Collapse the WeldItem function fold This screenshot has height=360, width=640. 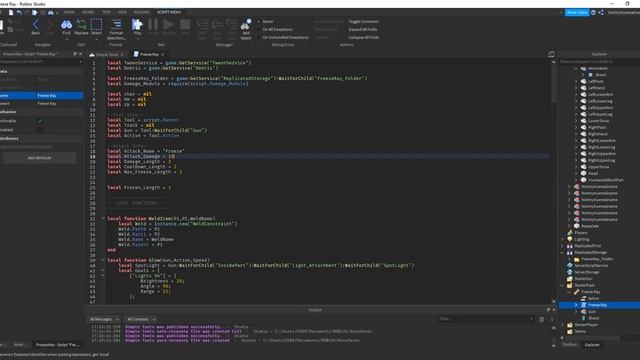point(103,218)
